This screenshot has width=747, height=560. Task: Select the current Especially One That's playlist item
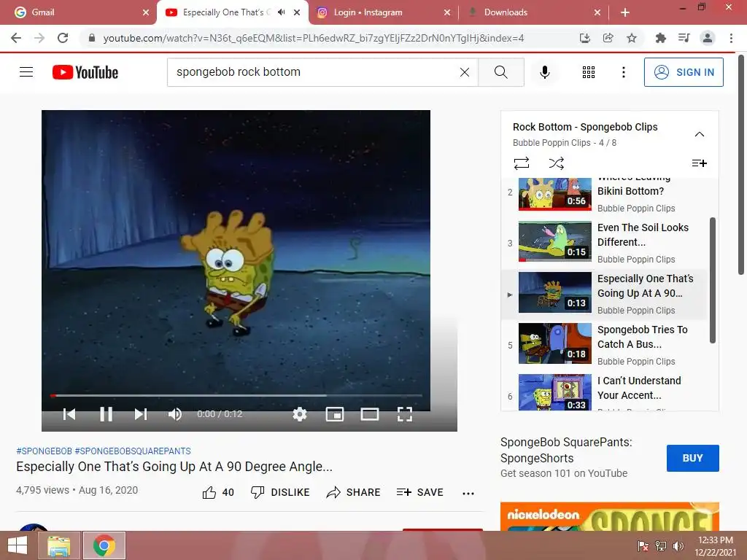(x=604, y=295)
